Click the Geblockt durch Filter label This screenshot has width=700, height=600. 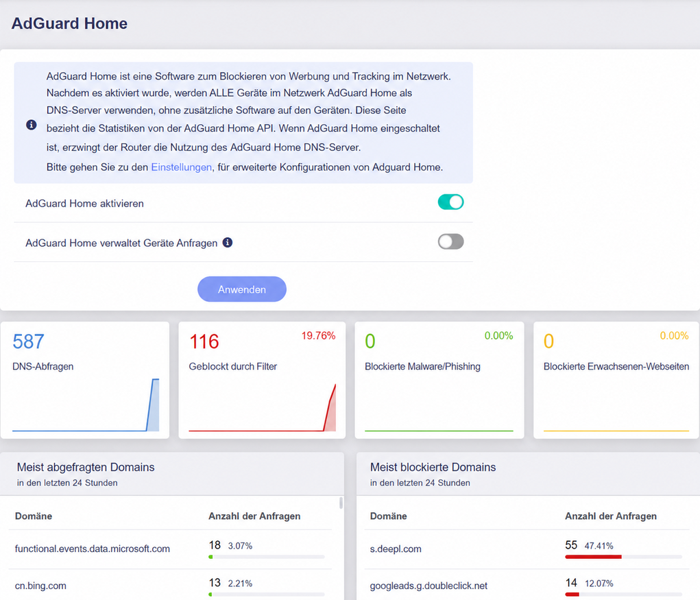click(232, 367)
